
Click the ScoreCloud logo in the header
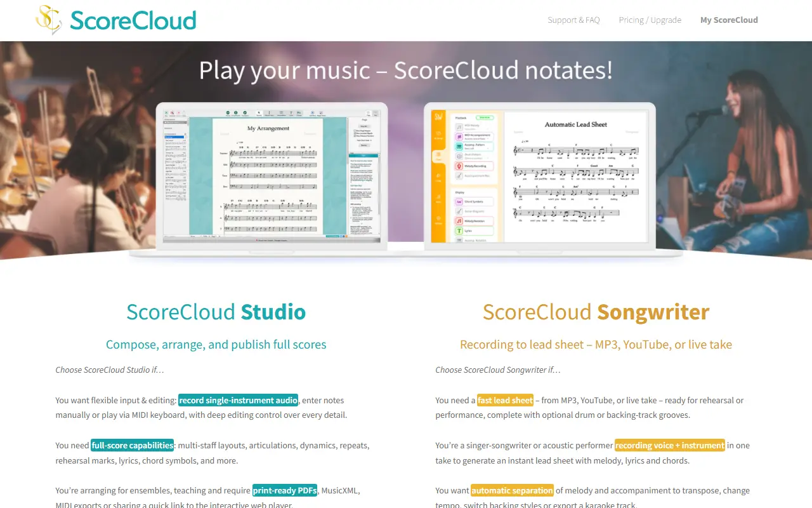pyautogui.click(x=115, y=20)
